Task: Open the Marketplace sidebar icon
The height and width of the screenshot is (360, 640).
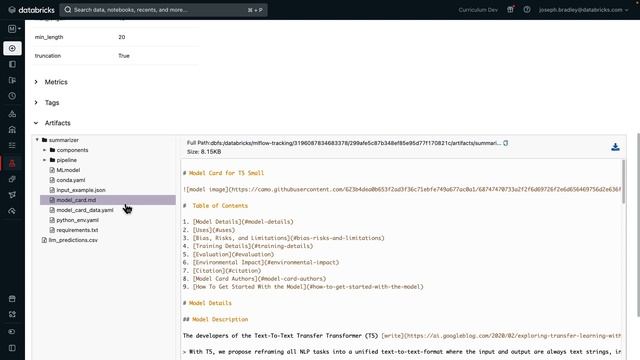Action: [12, 299]
